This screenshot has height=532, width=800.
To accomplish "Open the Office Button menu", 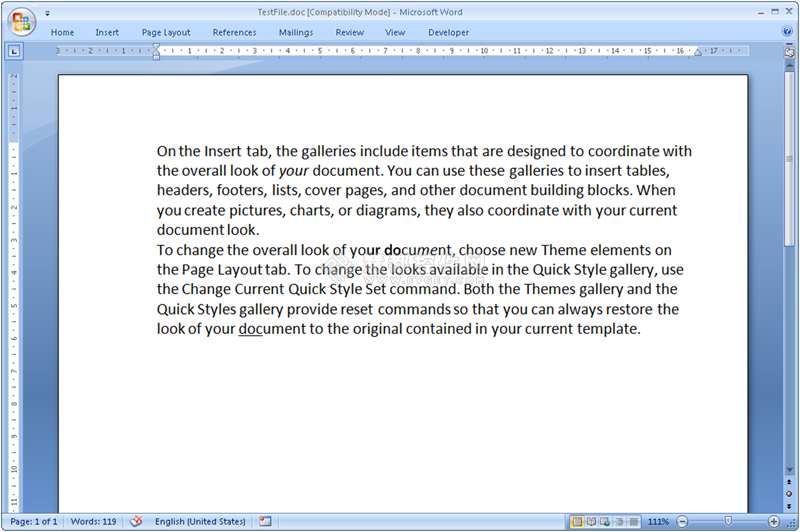I will click(21, 22).
